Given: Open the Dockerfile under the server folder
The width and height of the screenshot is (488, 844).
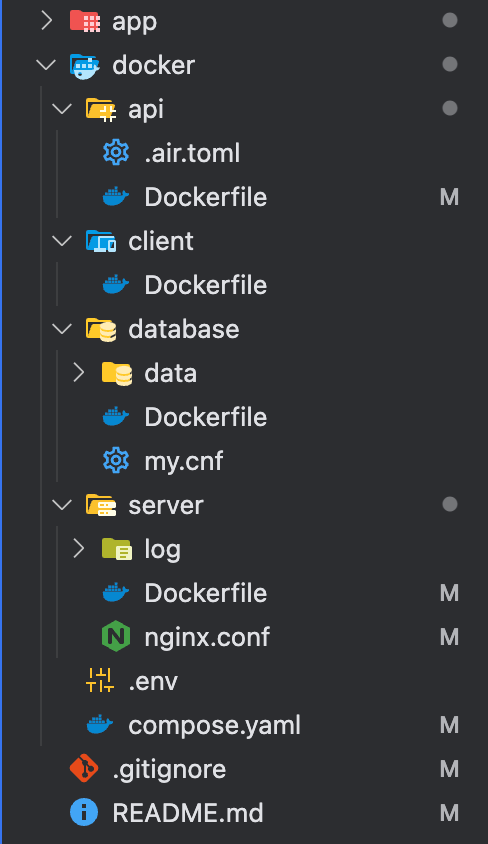Looking at the screenshot, I should click(x=206, y=593).
